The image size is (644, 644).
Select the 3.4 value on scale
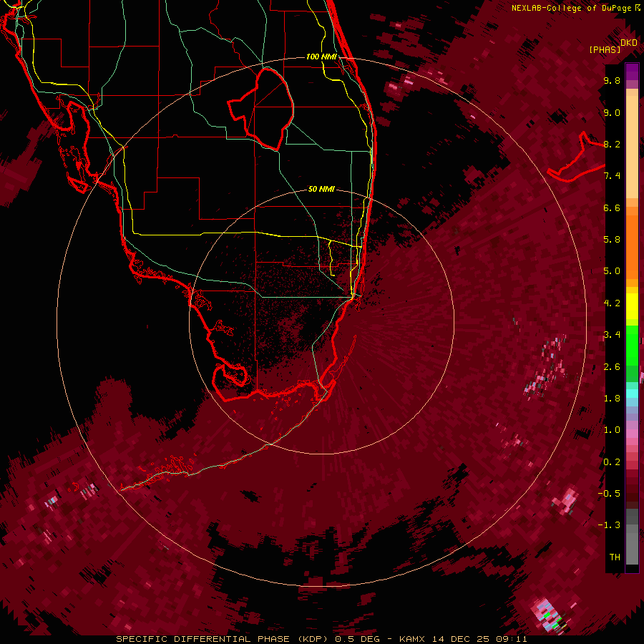pos(612,335)
